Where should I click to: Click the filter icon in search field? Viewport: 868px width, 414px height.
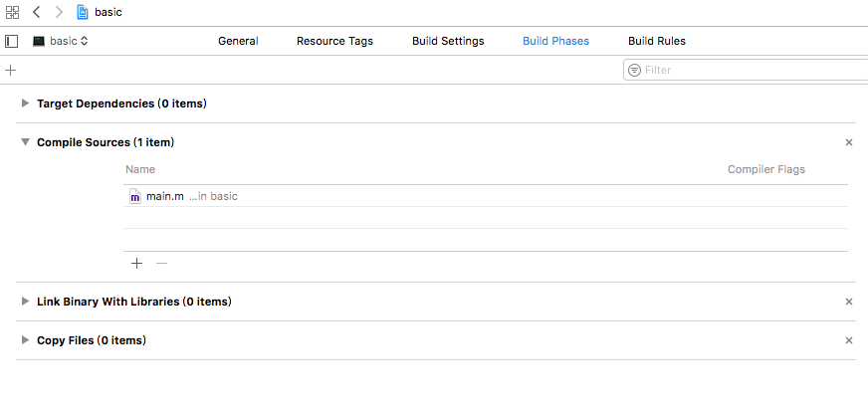[x=634, y=71]
